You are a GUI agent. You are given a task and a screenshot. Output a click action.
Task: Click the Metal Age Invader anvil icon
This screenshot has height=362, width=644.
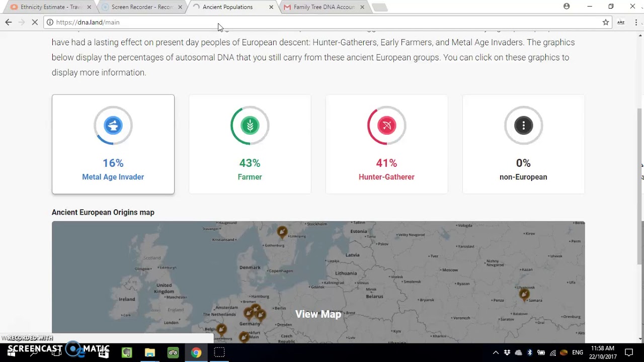[x=113, y=125]
